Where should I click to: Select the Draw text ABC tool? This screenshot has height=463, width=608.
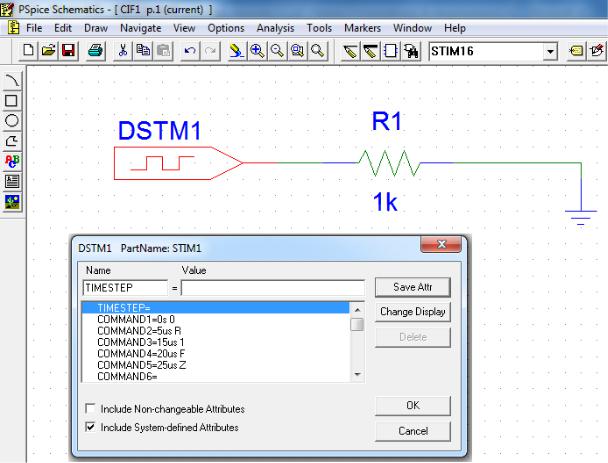coord(12,161)
